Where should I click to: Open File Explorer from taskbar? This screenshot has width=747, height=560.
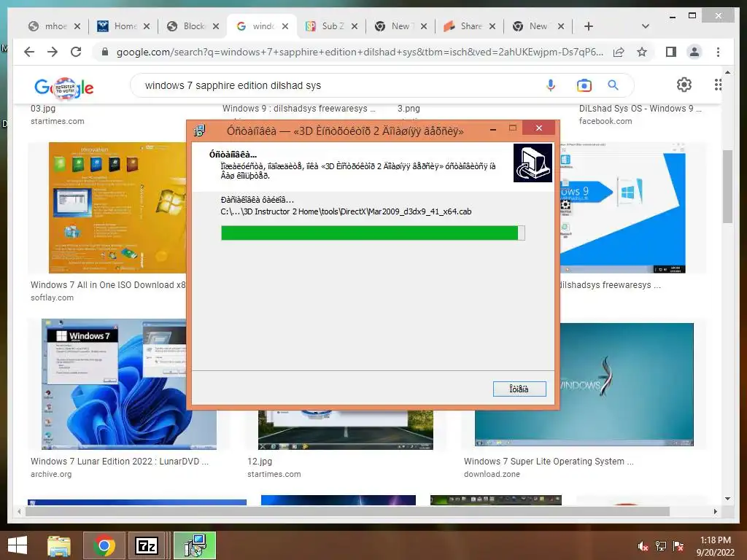59,545
